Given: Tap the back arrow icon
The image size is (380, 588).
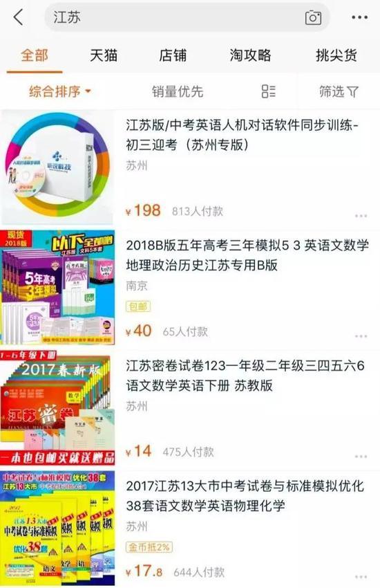Looking at the screenshot, I should tap(19, 17).
